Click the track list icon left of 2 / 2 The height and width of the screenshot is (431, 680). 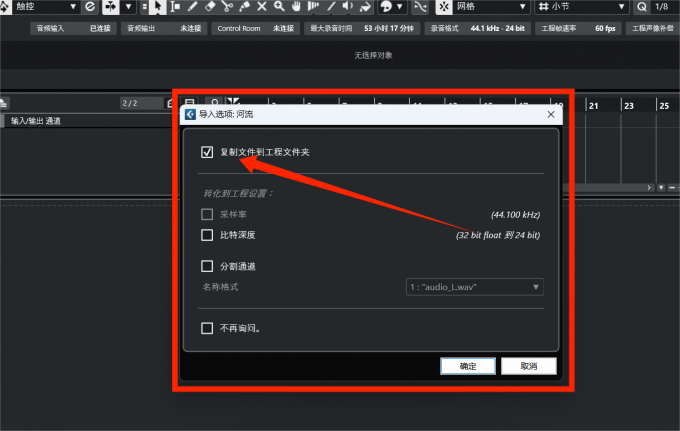coord(3,104)
